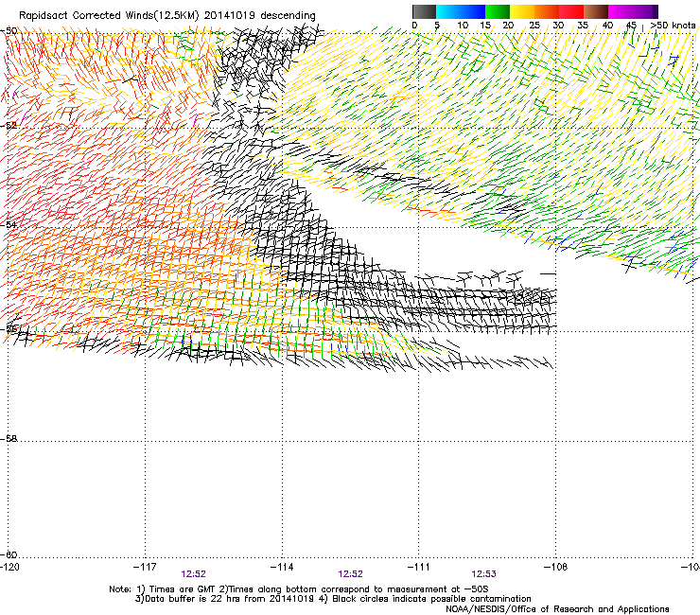Image resolution: width=700 pixels, height=615 pixels.
Task: Click the '-50' latitude label
Action: point(9,31)
